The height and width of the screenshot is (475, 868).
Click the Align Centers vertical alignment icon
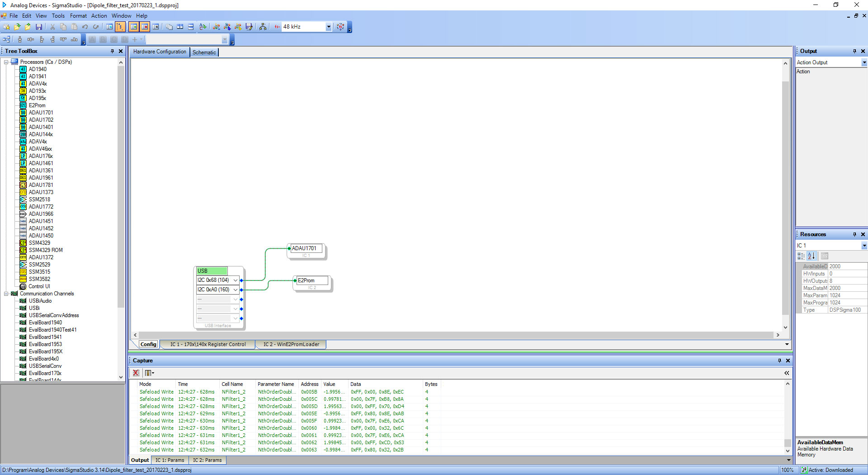[x=20, y=39]
